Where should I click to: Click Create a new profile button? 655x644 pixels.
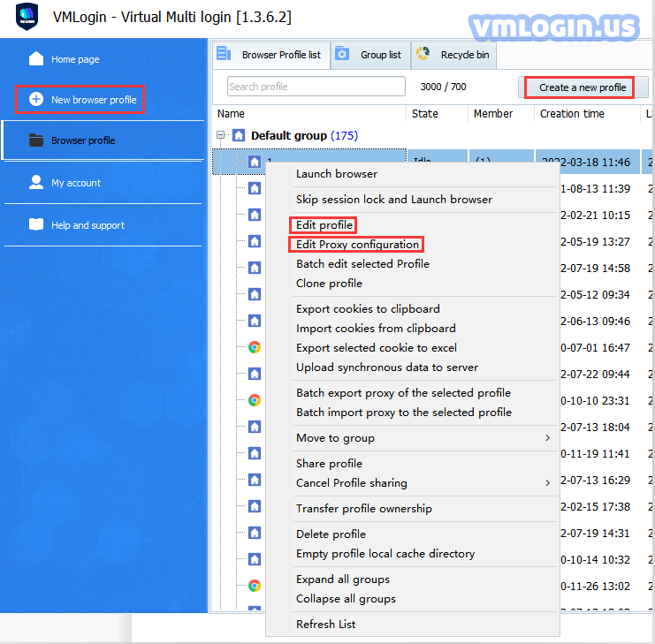[582, 87]
